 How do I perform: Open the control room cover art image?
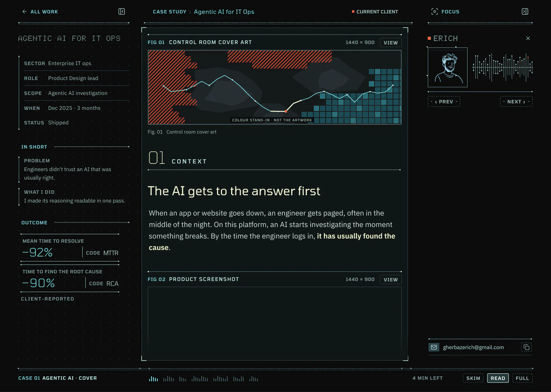click(x=275, y=87)
